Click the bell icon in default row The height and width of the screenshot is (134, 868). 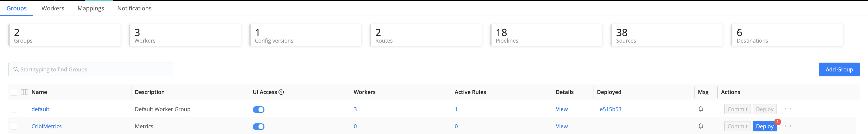pos(701,109)
